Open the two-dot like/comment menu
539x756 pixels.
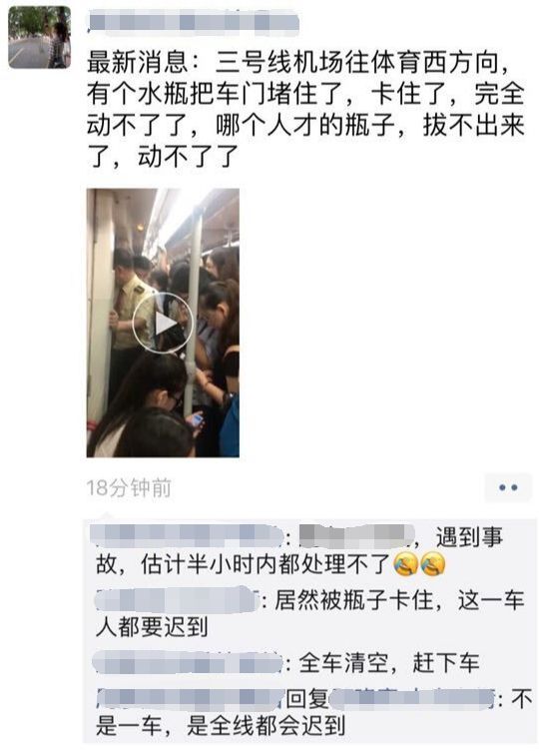click(508, 487)
